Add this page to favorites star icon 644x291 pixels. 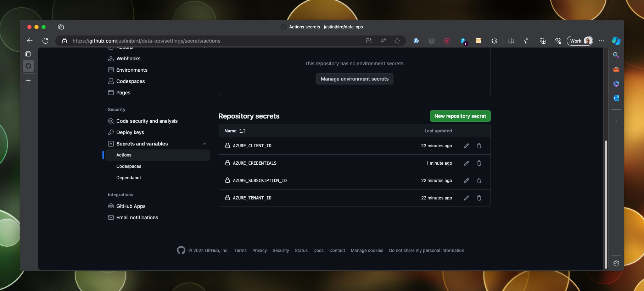point(397,41)
